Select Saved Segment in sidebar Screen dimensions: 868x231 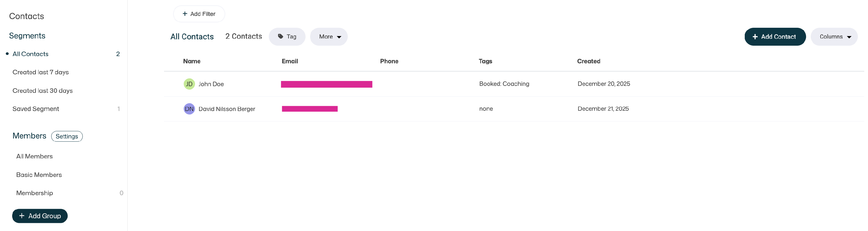pyautogui.click(x=36, y=109)
